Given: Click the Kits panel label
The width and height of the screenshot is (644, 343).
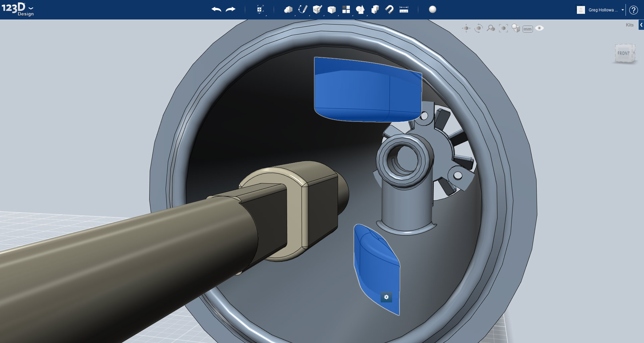Looking at the screenshot, I should pos(630,25).
